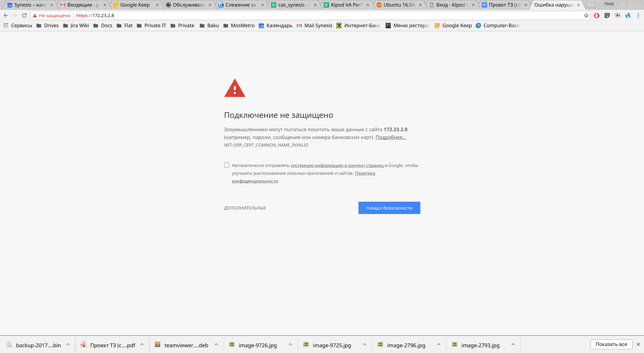Switch to the Входящие Gmail tab
The height and width of the screenshot is (353, 644).
[x=83, y=5]
